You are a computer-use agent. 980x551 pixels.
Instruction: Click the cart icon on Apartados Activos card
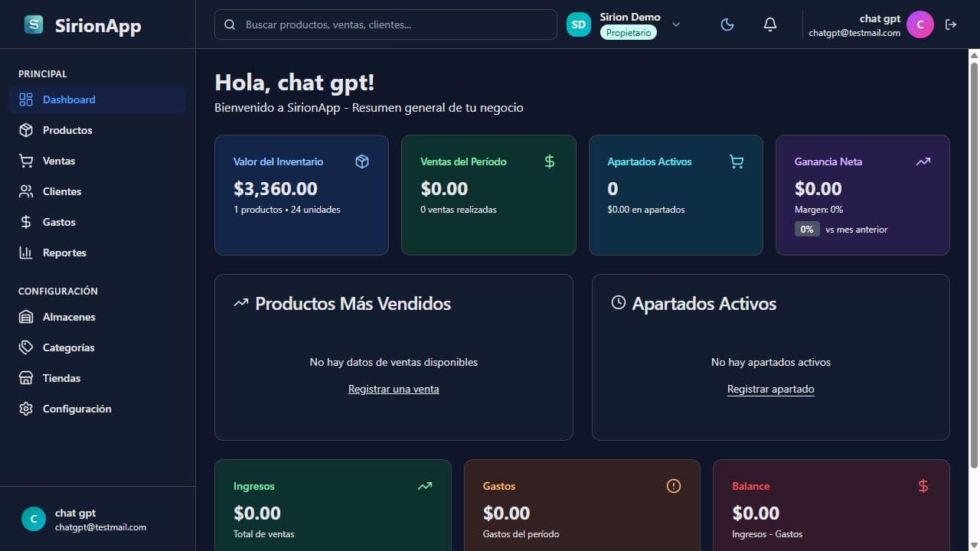coord(737,161)
